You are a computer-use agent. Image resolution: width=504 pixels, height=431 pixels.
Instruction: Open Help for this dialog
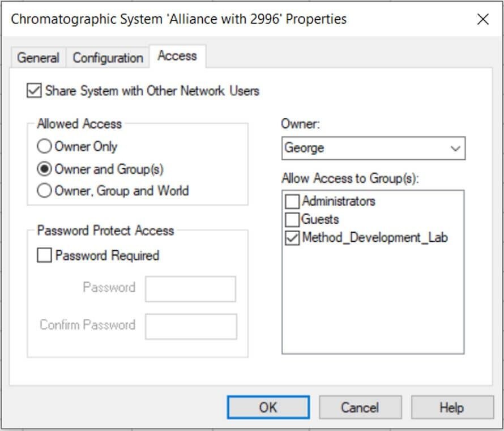point(452,407)
